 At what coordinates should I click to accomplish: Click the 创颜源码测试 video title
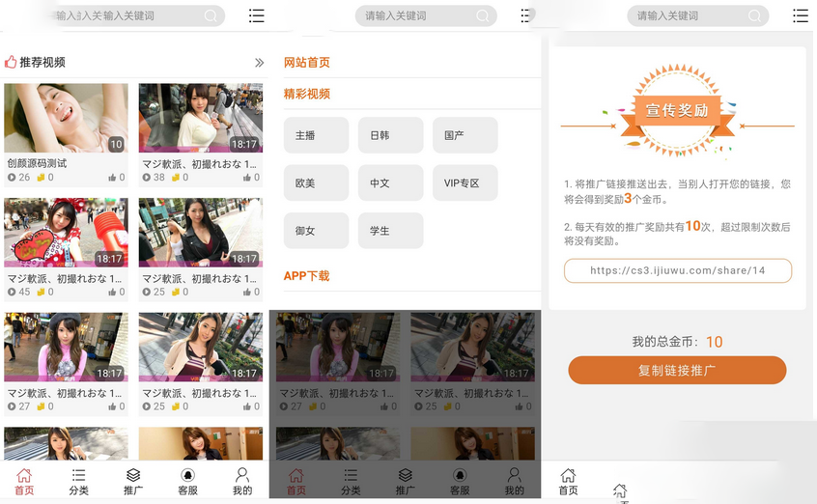tap(37, 163)
